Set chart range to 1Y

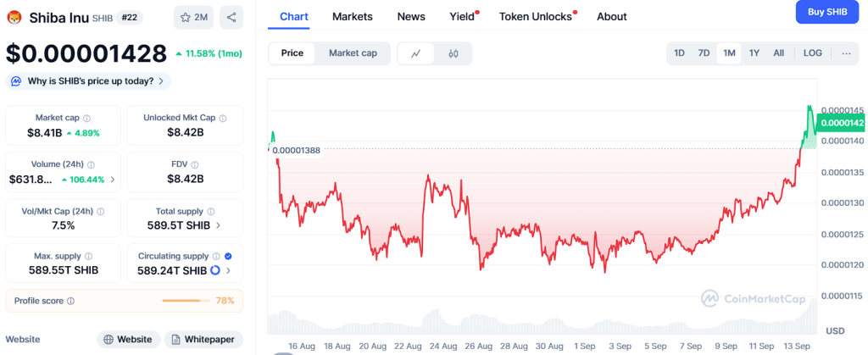(754, 53)
